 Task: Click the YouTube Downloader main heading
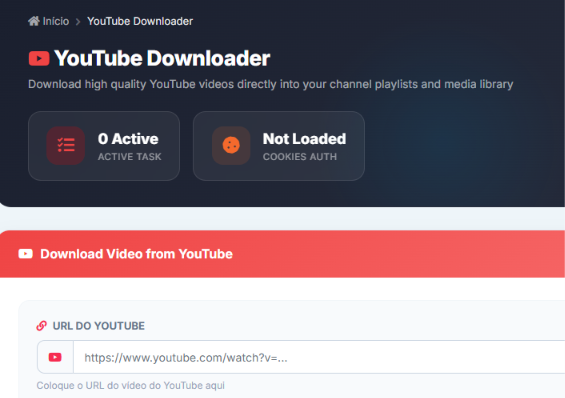coord(162,58)
